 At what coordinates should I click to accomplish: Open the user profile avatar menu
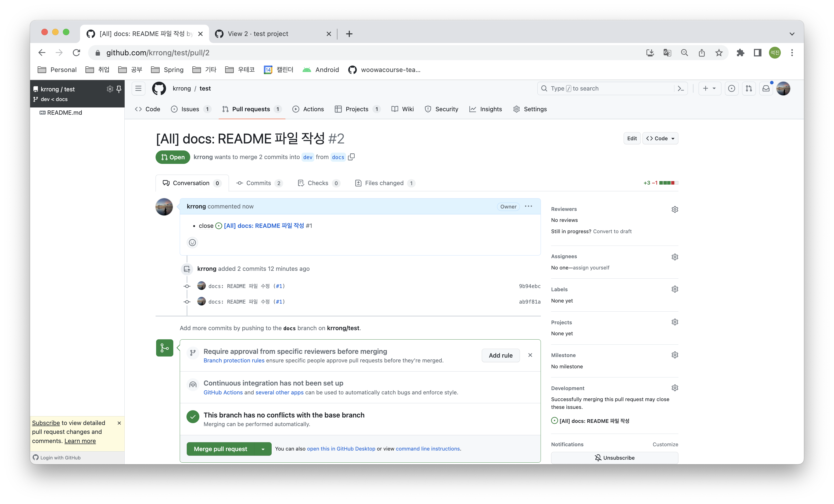pos(783,89)
